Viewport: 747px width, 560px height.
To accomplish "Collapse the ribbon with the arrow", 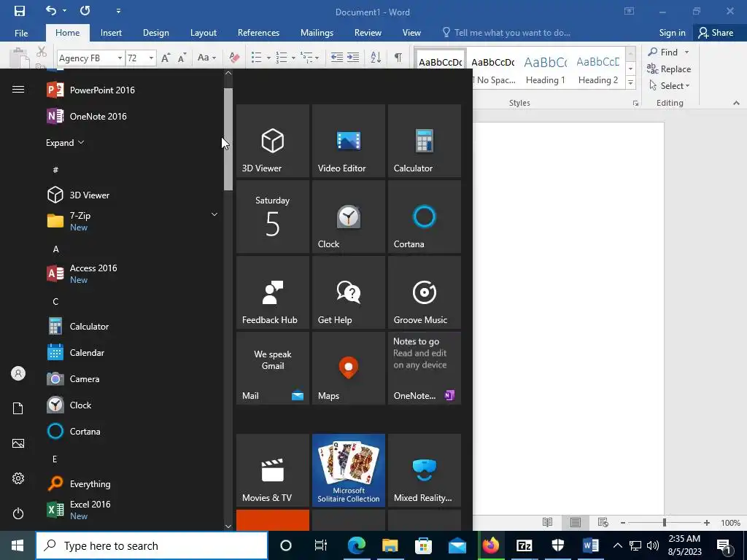I will point(736,103).
